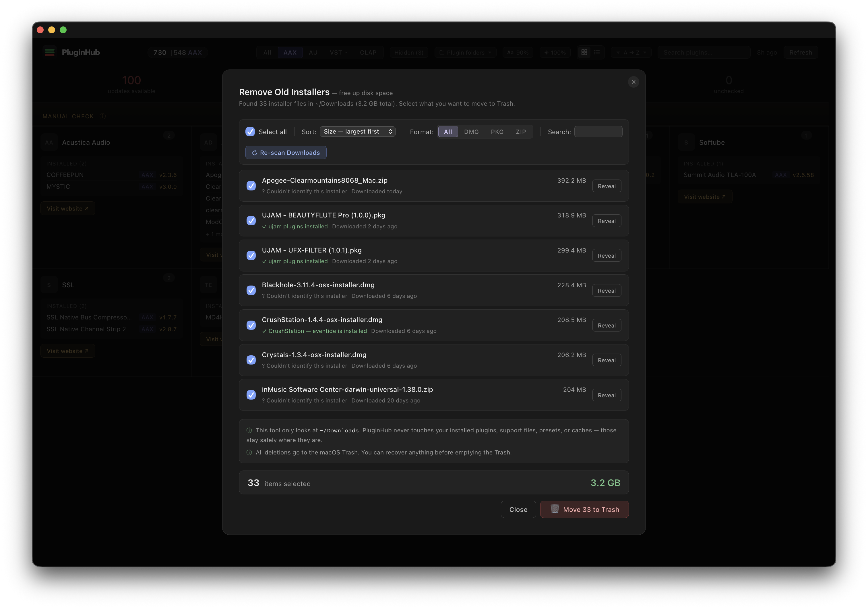Switch to grid view icon

tap(584, 52)
